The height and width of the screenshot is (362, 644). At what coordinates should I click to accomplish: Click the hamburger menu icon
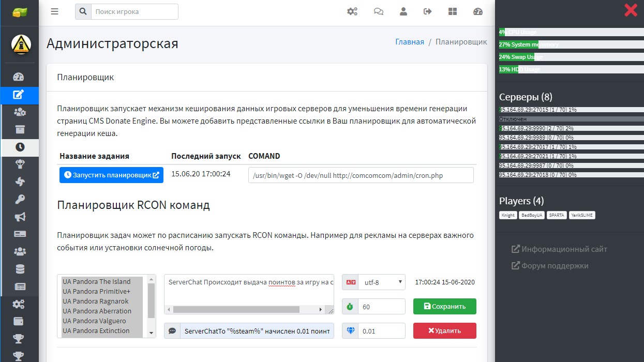click(55, 11)
